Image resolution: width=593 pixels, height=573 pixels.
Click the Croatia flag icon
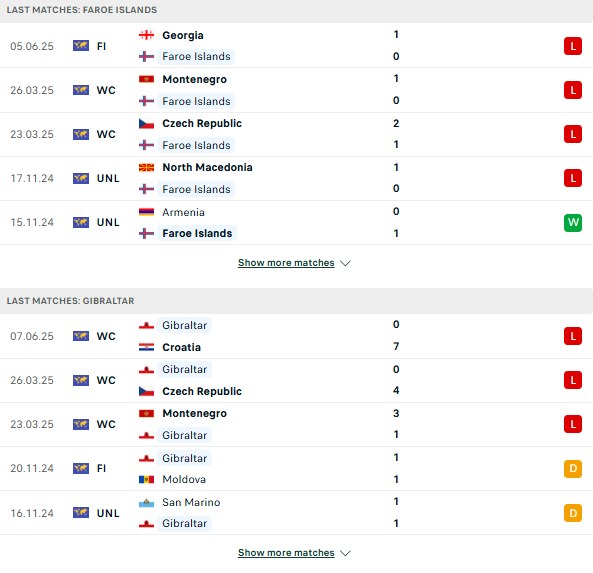tap(146, 347)
